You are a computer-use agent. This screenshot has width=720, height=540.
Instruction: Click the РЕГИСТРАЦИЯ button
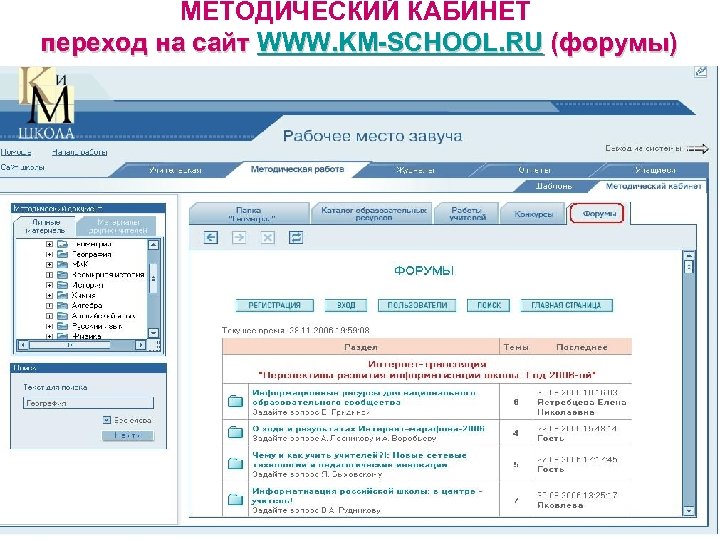pyautogui.click(x=275, y=305)
